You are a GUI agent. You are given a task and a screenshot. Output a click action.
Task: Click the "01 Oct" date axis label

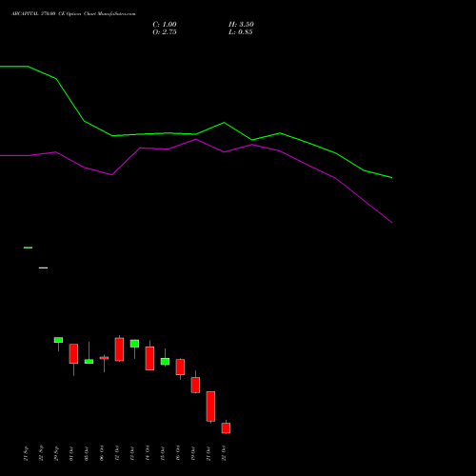coord(71,453)
